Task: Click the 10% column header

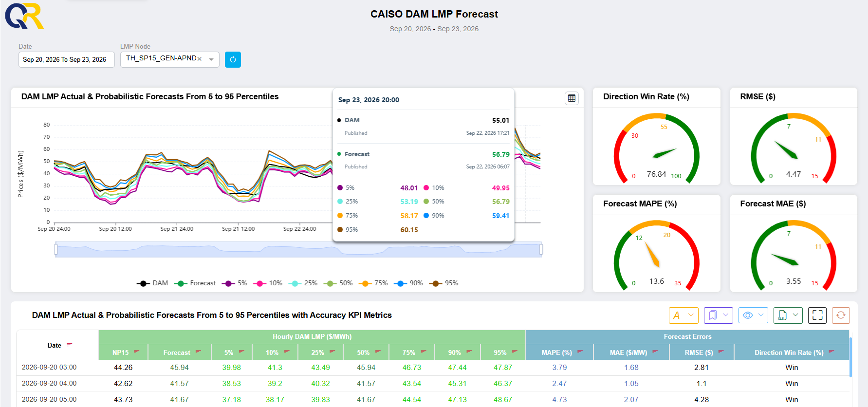Action: click(275, 352)
